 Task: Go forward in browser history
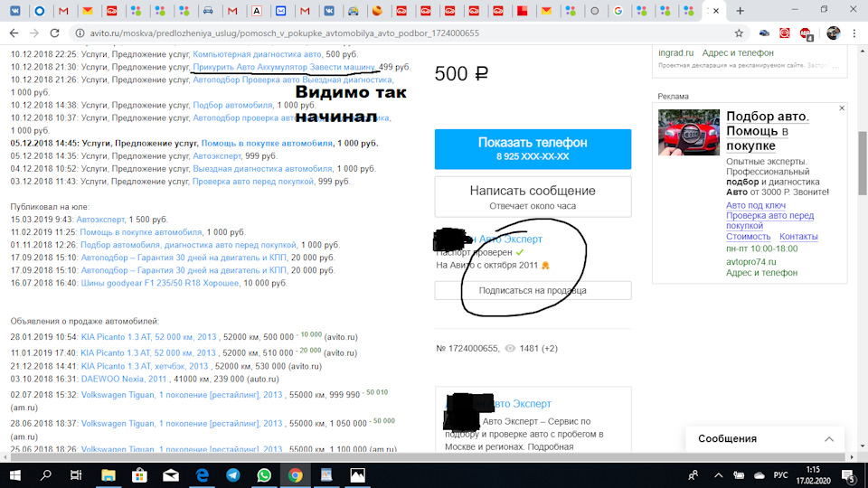pyautogui.click(x=34, y=33)
